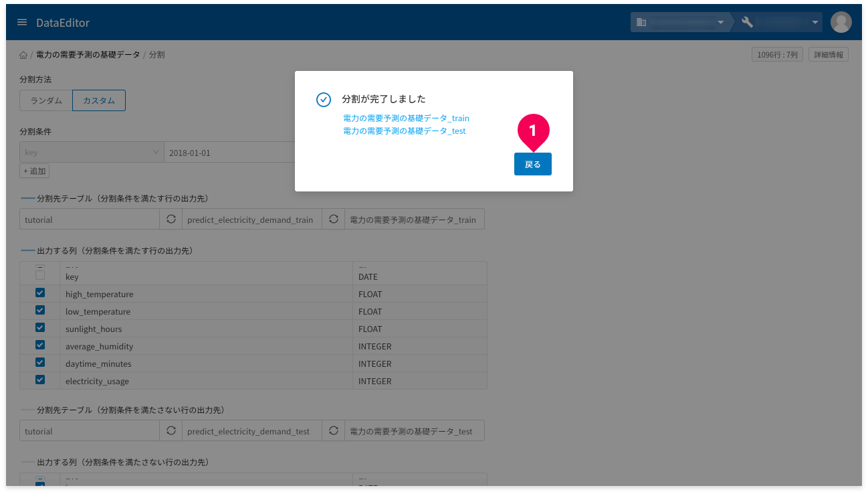Click the test dataset tutorial input

click(90, 431)
